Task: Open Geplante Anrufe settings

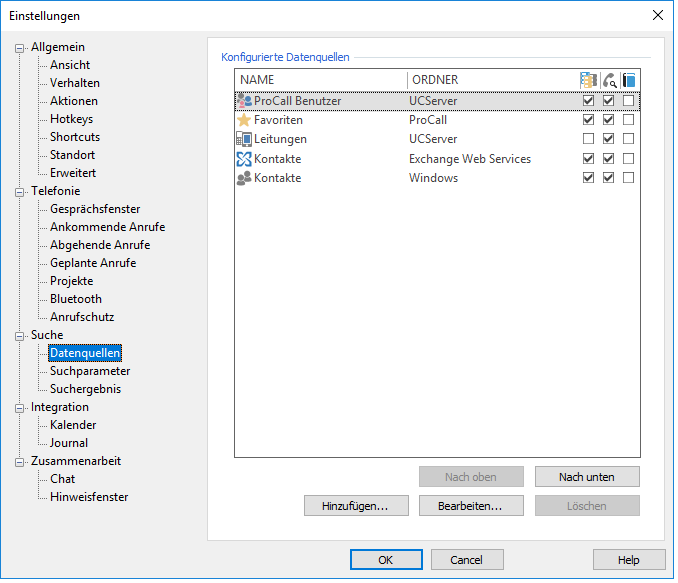Action: coord(93,263)
